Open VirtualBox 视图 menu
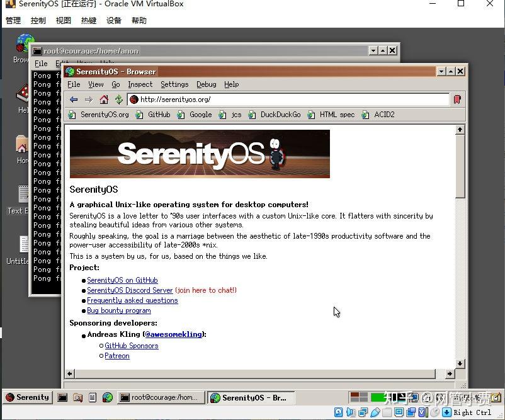This screenshot has width=505, height=420. 63,21
